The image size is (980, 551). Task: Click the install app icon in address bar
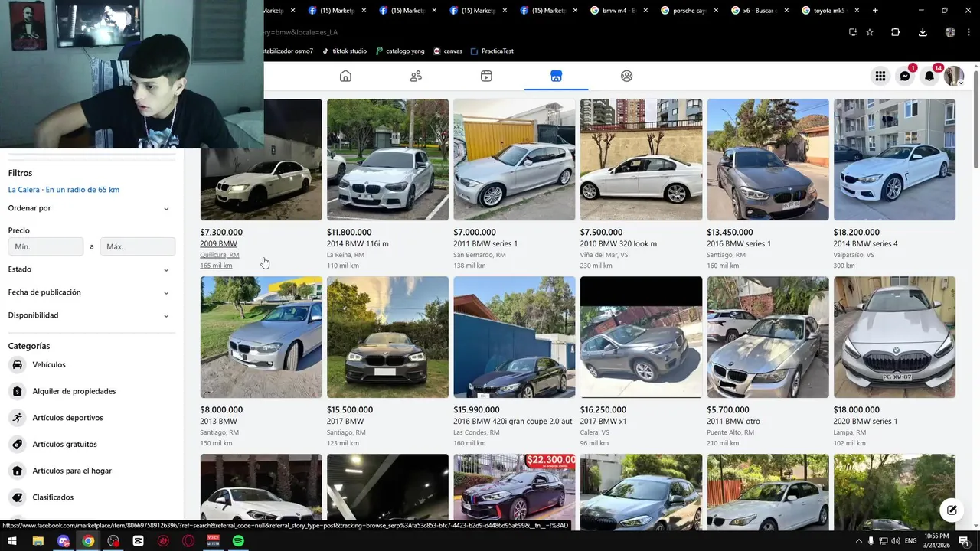[853, 32]
